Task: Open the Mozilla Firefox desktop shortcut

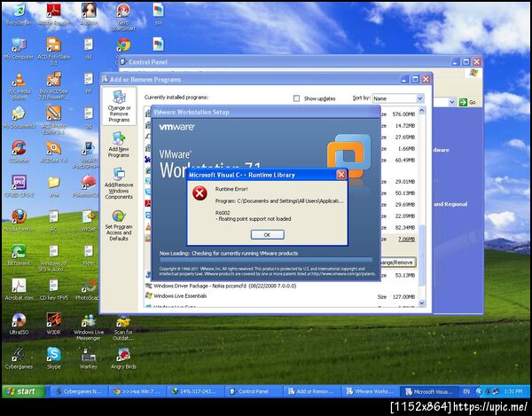Action: (x=19, y=220)
